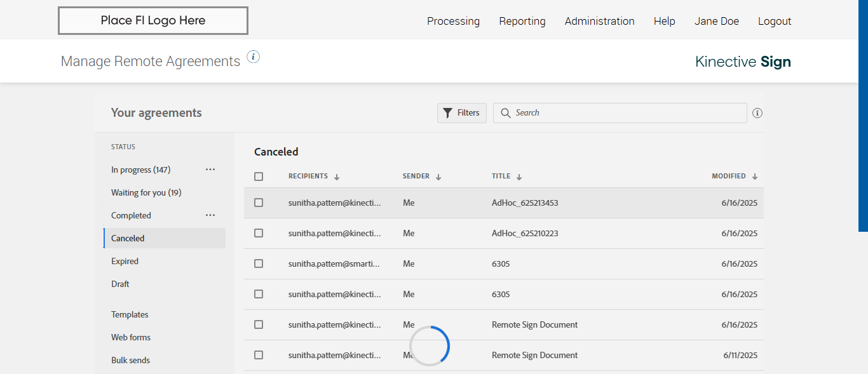
Task: Click the magnifier icon in the search field
Action: point(506,113)
